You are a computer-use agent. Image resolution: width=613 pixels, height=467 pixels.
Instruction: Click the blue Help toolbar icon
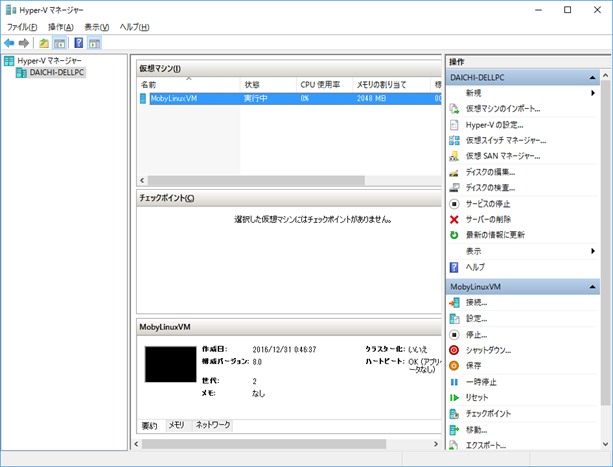click(79, 43)
